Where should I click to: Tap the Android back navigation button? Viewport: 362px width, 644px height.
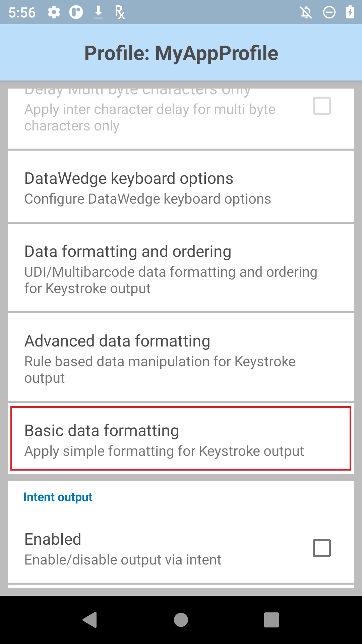click(x=90, y=620)
